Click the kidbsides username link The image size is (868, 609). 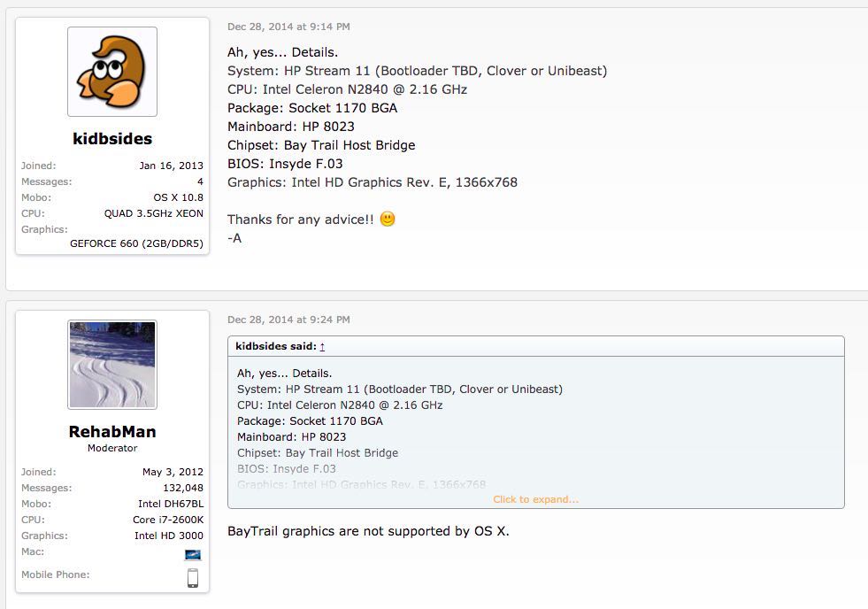point(112,138)
